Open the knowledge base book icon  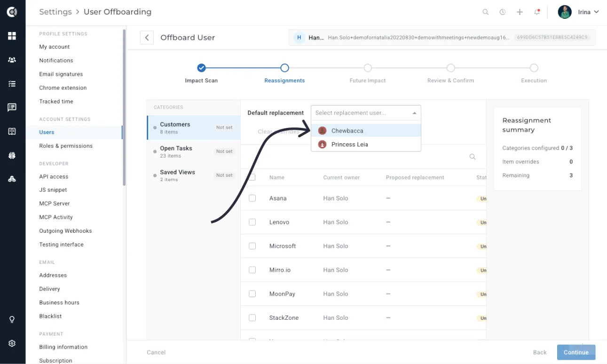pos(12,131)
